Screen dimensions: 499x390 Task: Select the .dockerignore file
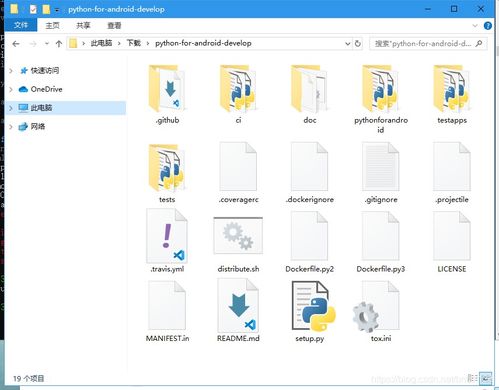pos(310,173)
